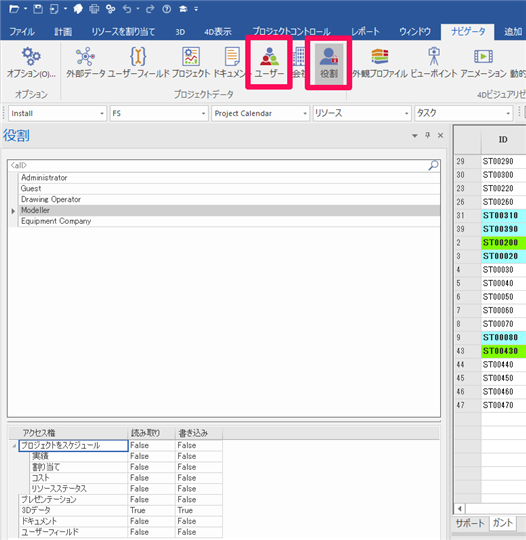Click the undo arrow icon
This screenshot has width=526, height=540.
127,9
